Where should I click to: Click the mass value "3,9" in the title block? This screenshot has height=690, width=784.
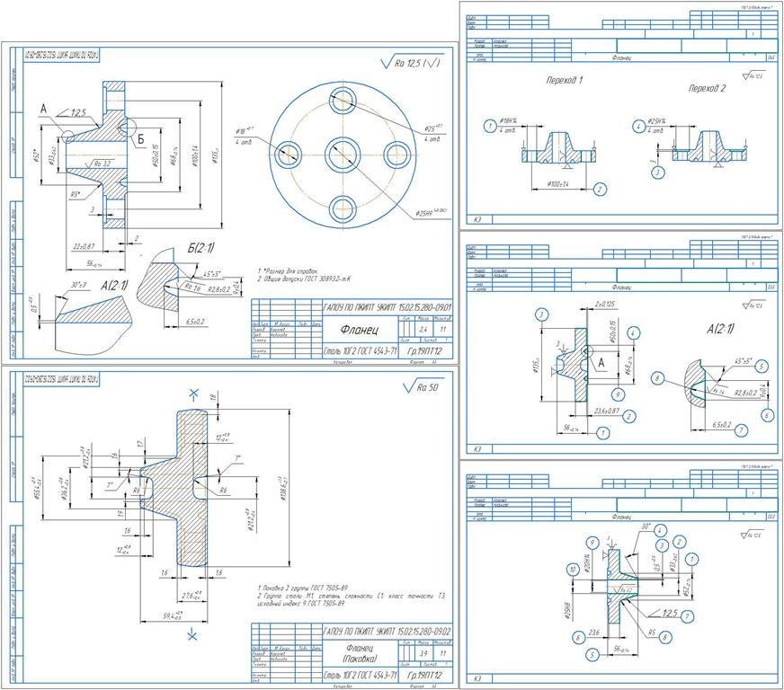[x=423, y=654]
